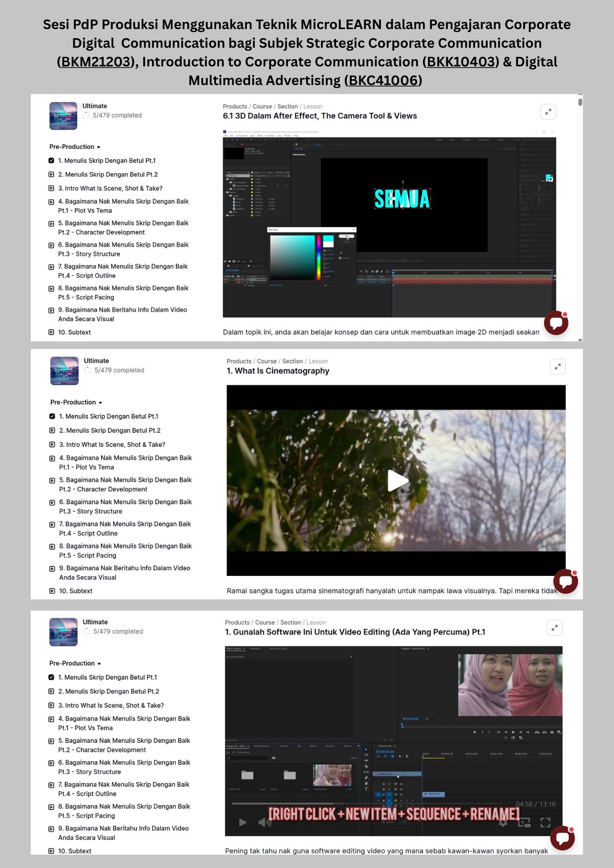This screenshot has height=868, width=614.
Task: Toggle completed check for lesson 1 in Video Editing panel
Action: coord(51,677)
